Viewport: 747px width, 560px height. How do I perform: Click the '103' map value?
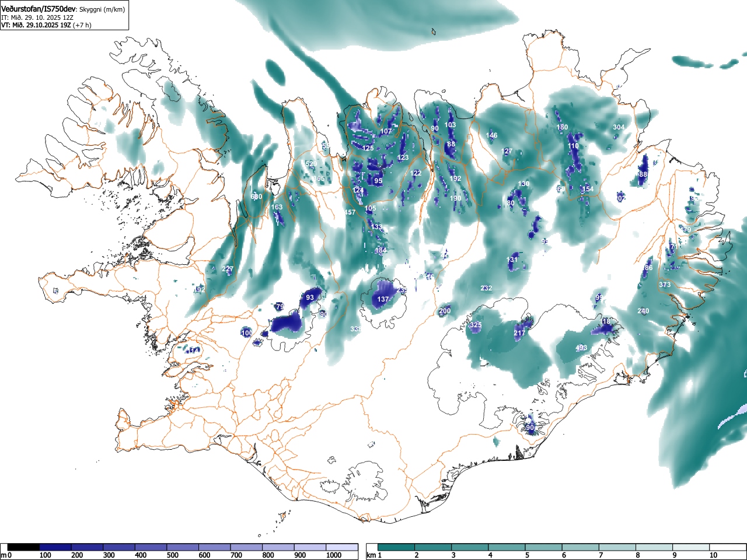tap(450, 125)
